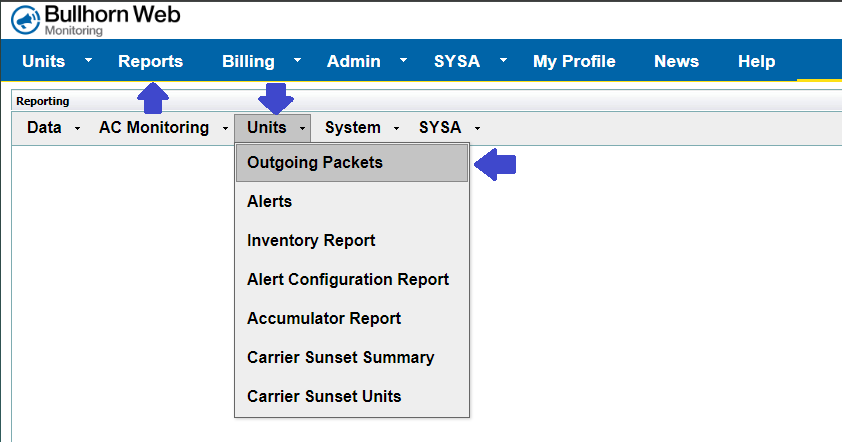Expand the arrow beside top-bar SYSA
Image resolution: width=842 pixels, height=442 pixels.
(x=503, y=60)
